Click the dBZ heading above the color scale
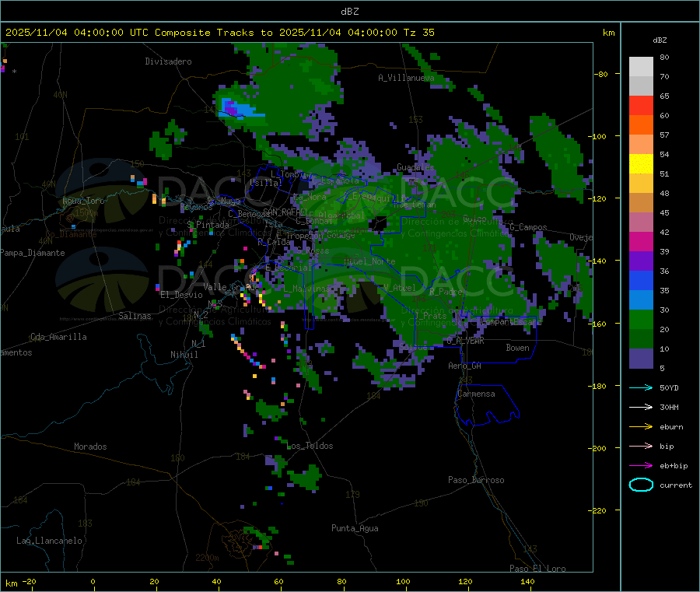Screen dimensions: 700x592 coord(660,40)
